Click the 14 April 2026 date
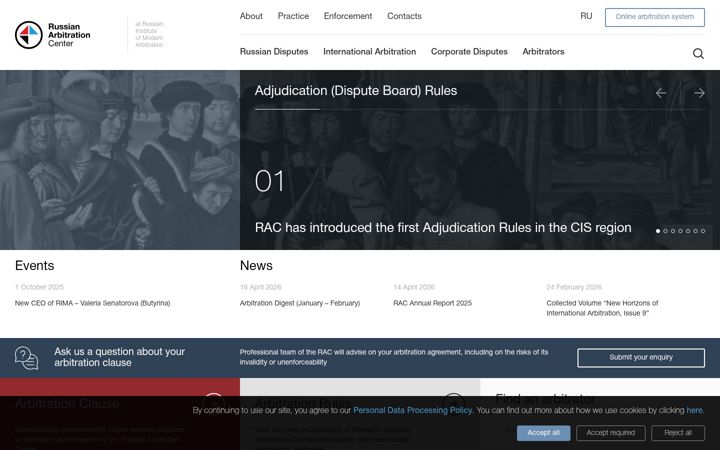This screenshot has width=720, height=450. tap(414, 287)
